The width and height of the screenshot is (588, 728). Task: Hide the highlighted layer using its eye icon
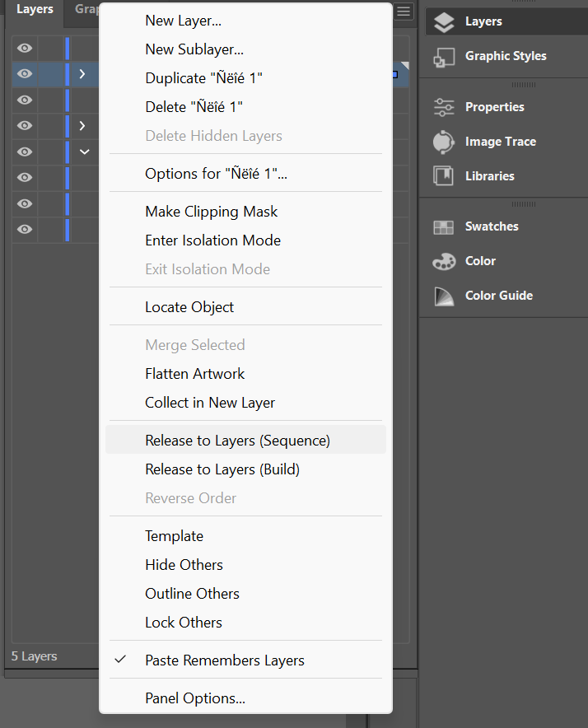[25, 74]
